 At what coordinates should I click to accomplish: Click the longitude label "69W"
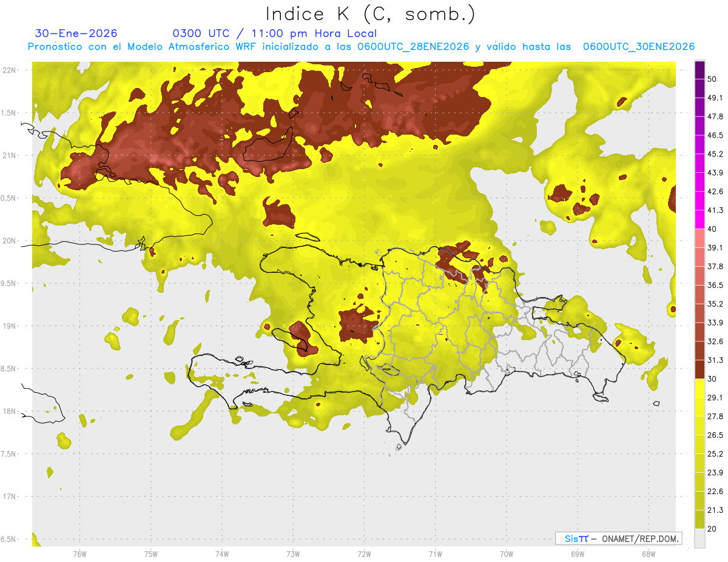pos(577,554)
